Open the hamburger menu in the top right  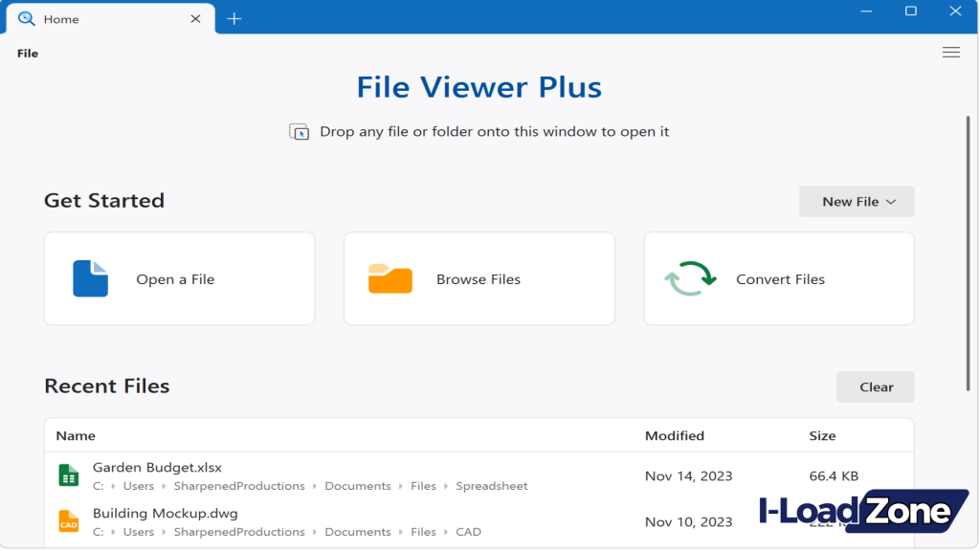point(951,53)
